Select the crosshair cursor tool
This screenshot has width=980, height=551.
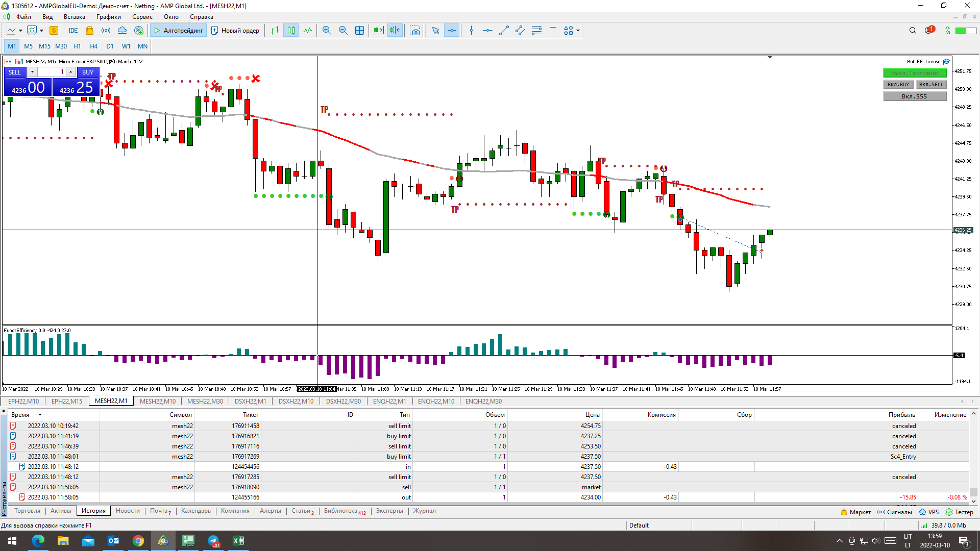pos(452,31)
